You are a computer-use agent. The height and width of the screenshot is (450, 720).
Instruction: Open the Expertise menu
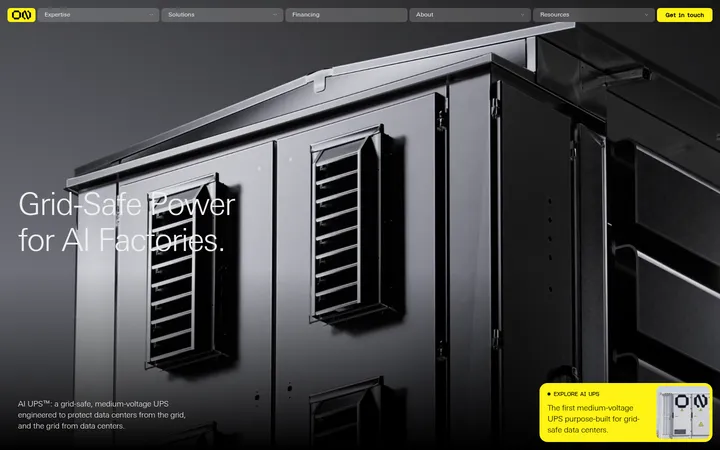click(98, 15)
